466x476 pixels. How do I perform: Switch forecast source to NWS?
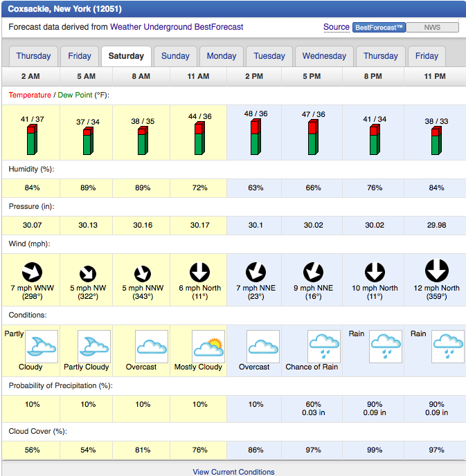[432, 27]
